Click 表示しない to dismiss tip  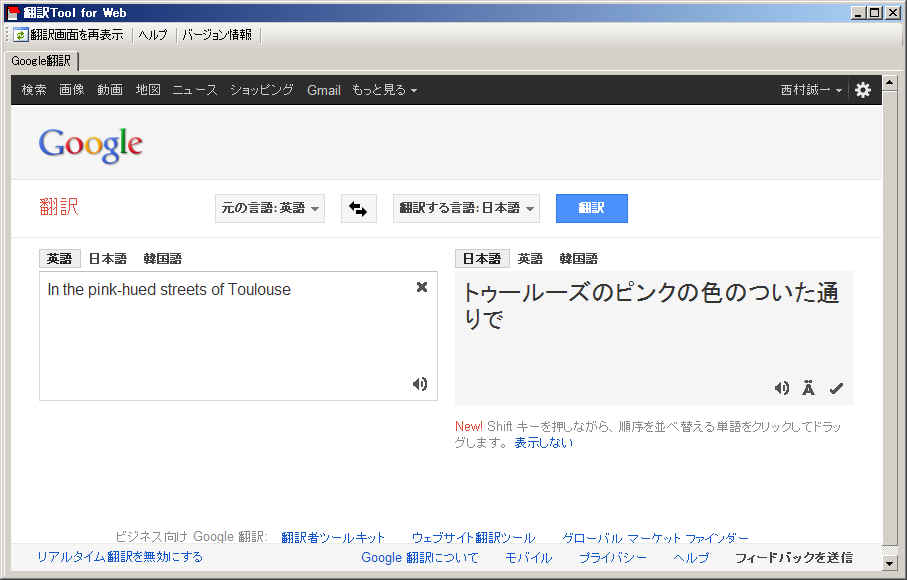pyautogui.click(x=544, y=442)
